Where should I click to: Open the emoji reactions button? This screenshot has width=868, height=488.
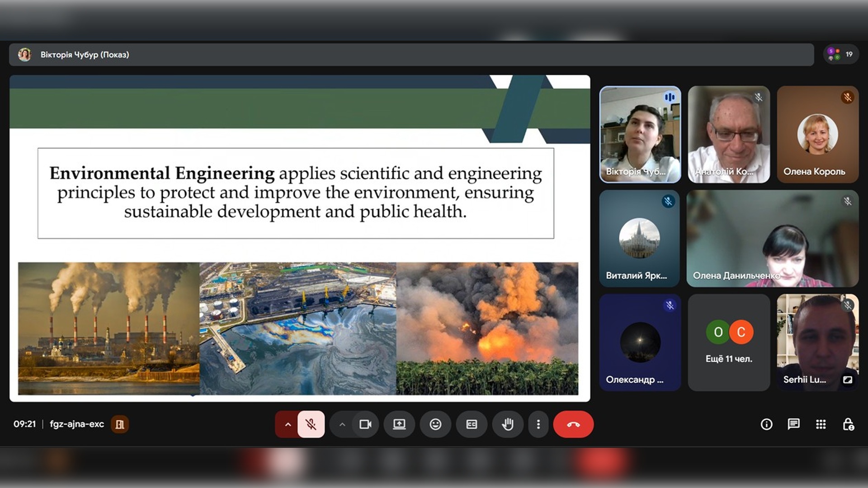coord(435,424)
